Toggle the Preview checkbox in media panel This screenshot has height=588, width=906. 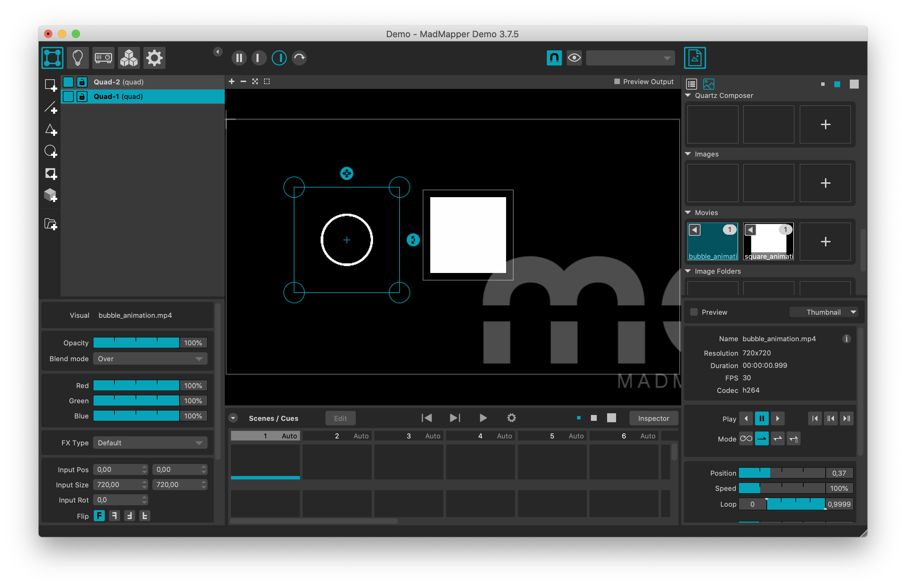694,312
